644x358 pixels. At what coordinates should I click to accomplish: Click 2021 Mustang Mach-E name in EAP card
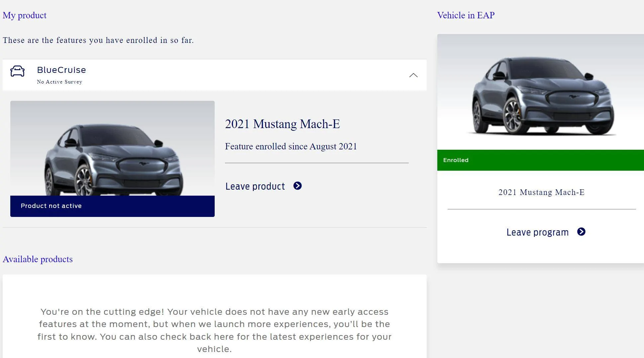click(542, 192)
